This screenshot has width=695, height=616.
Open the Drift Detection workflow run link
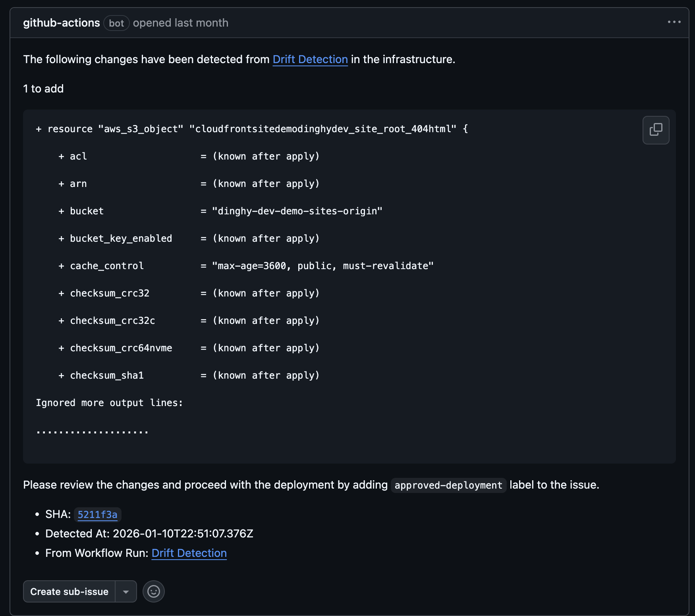click(189, 553)
